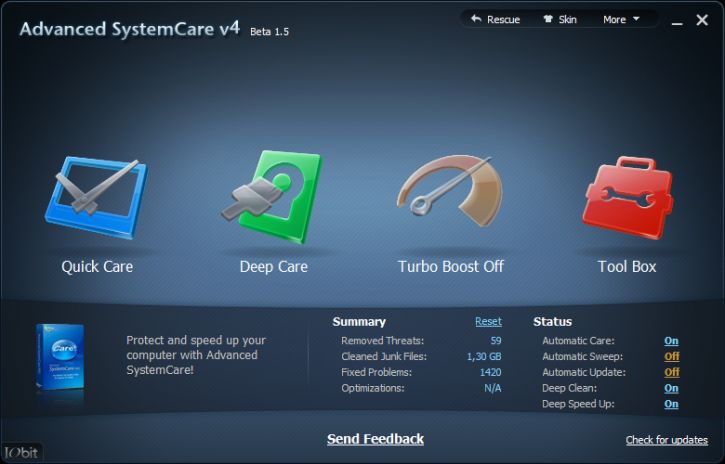Click the Deep Clean label
The height and width of the screenshot is (464, 725).
570,388
